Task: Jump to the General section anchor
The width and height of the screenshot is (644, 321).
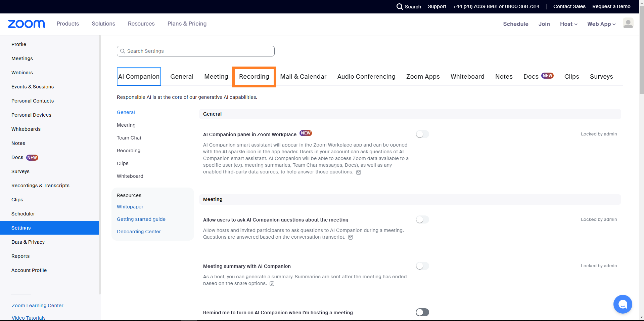Action: tap(126, 112)
